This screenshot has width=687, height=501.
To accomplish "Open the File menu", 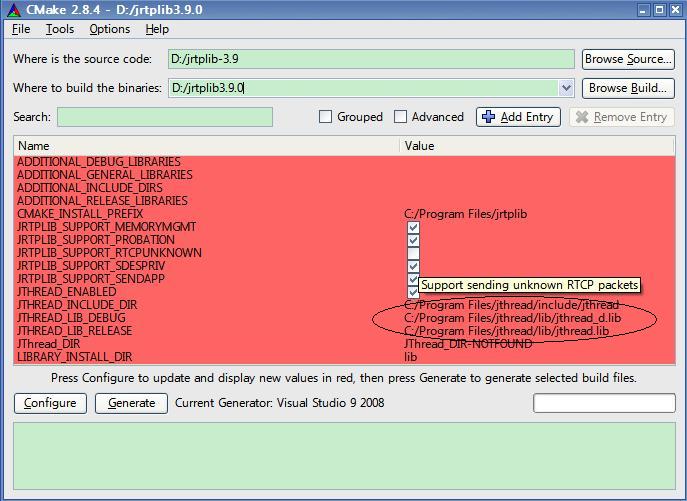I will (x=21, y=29).
